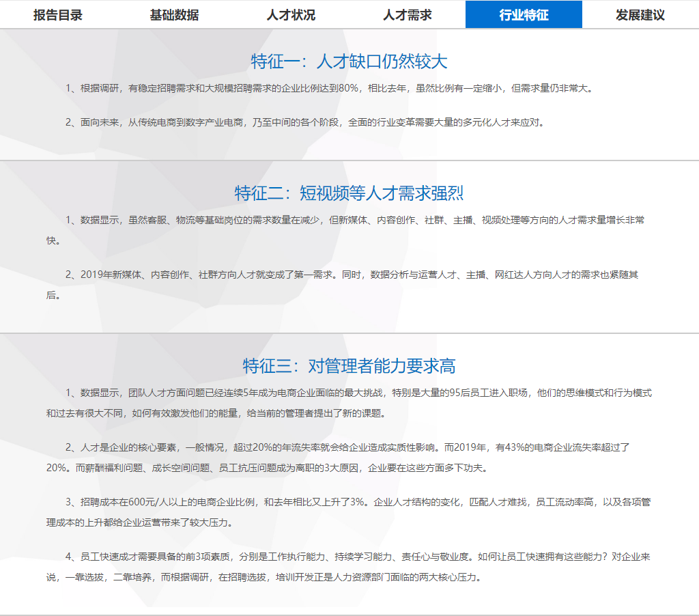The height and width of the screenshot is (616, 699).
Task: Switch to the 基础数据 tab
Action: [174, 15]
